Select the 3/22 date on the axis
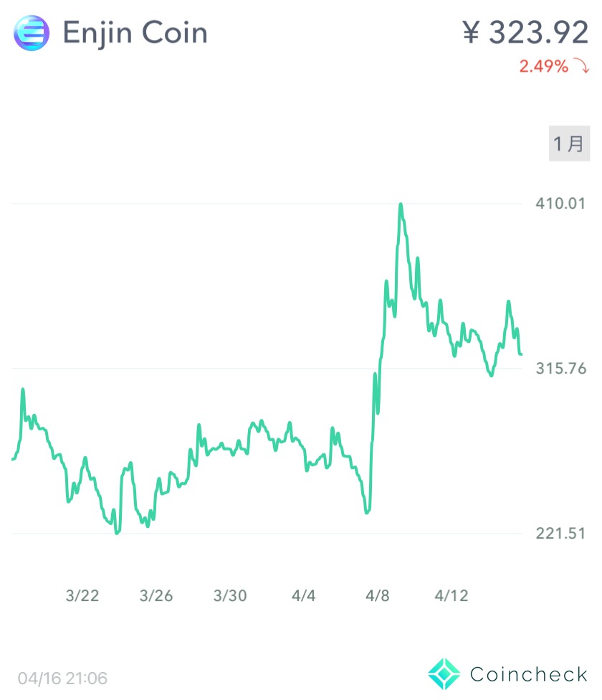This screenshot has width=602, height=700. tap(82, 595)
